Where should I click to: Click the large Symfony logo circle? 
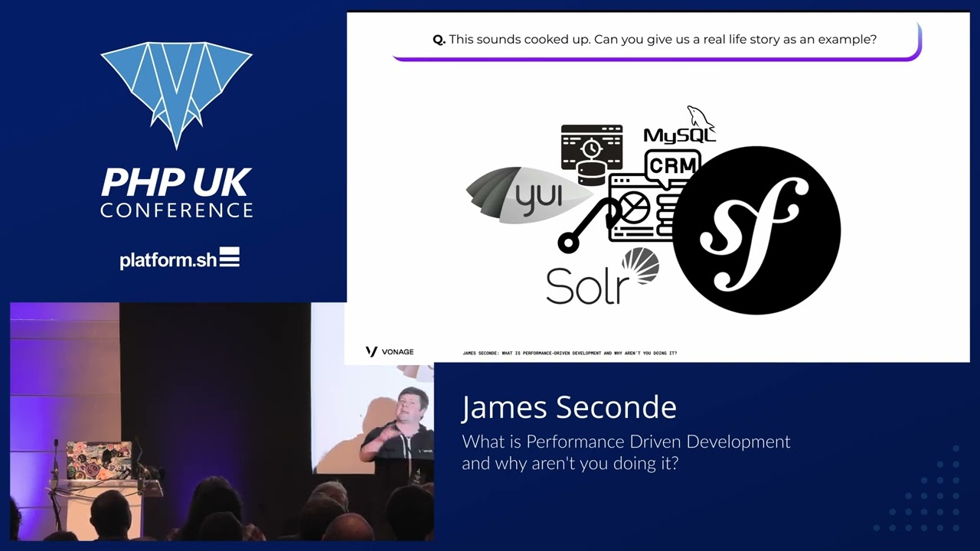(x=756, y=230)
